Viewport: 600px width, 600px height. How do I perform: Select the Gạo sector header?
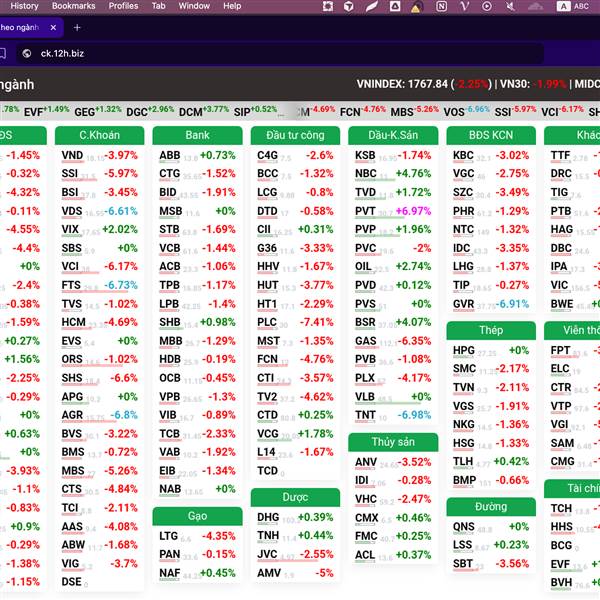click(x=197, y=516)
